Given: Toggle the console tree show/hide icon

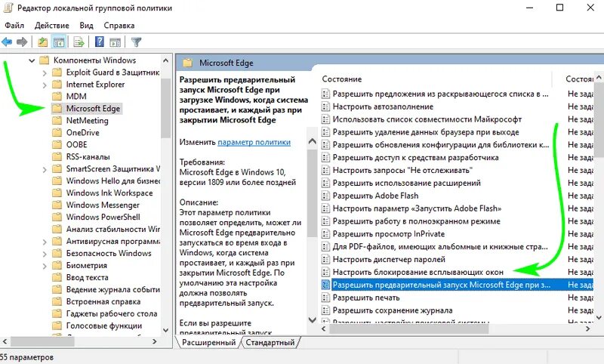Looking at the screenshot, I should 59,42.
